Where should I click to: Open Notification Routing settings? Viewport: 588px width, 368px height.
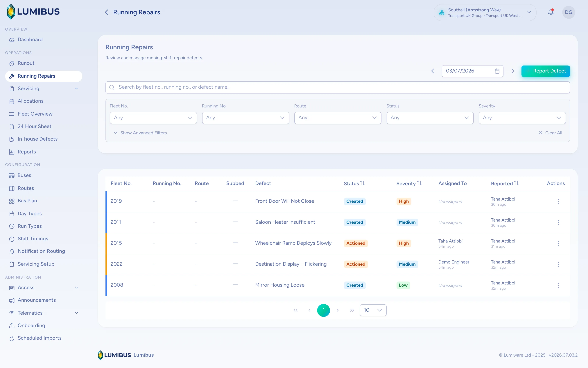click(44, 251)
